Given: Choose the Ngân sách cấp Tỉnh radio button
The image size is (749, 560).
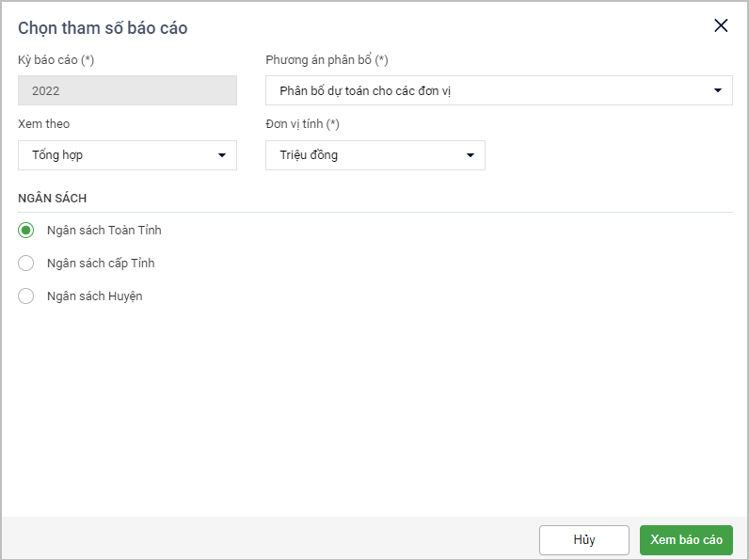Looking at the screenshot, I should pos(26,264).
